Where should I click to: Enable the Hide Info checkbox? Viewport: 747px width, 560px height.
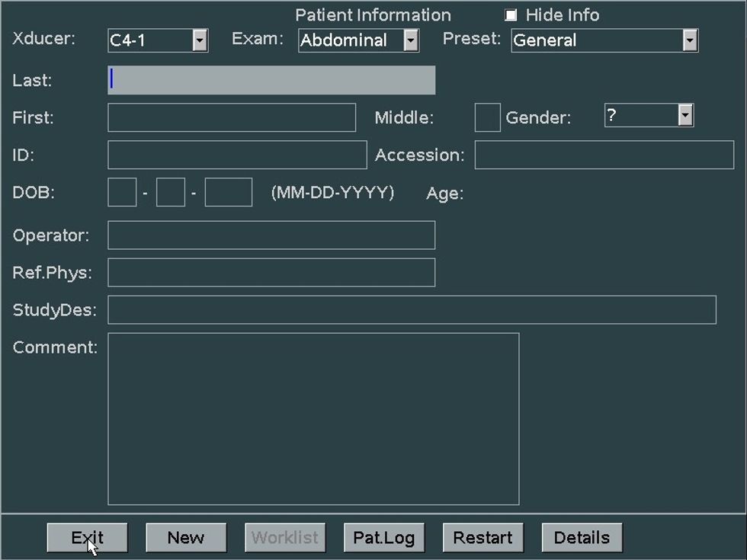click(511, 15)
